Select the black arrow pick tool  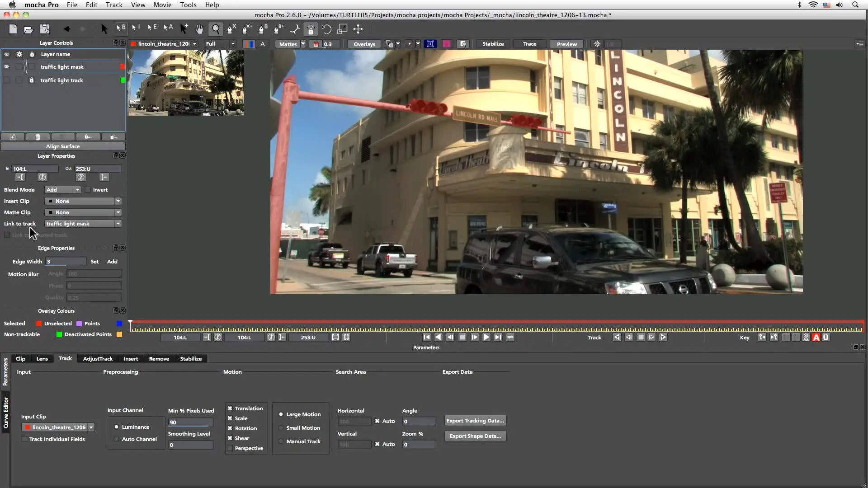point(104,29)
